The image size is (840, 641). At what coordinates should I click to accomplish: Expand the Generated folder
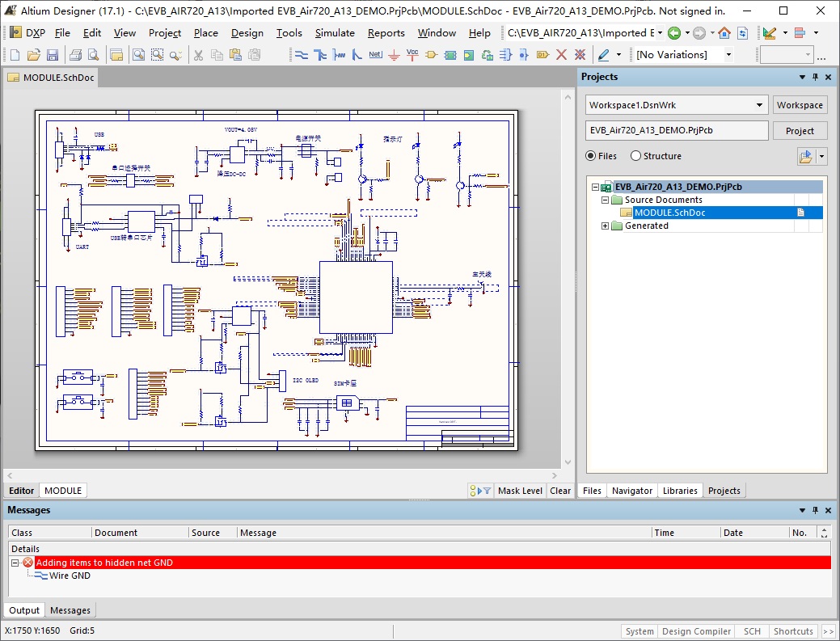tap(605, 226)
